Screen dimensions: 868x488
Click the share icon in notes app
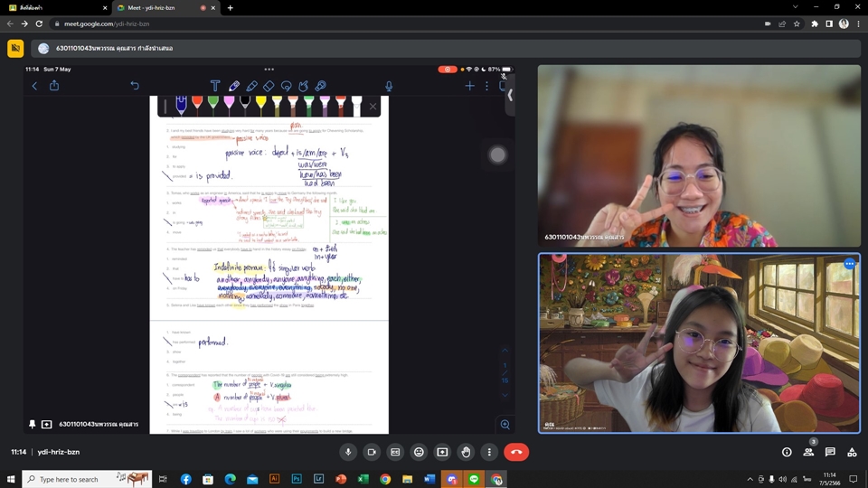coord(54,85)
